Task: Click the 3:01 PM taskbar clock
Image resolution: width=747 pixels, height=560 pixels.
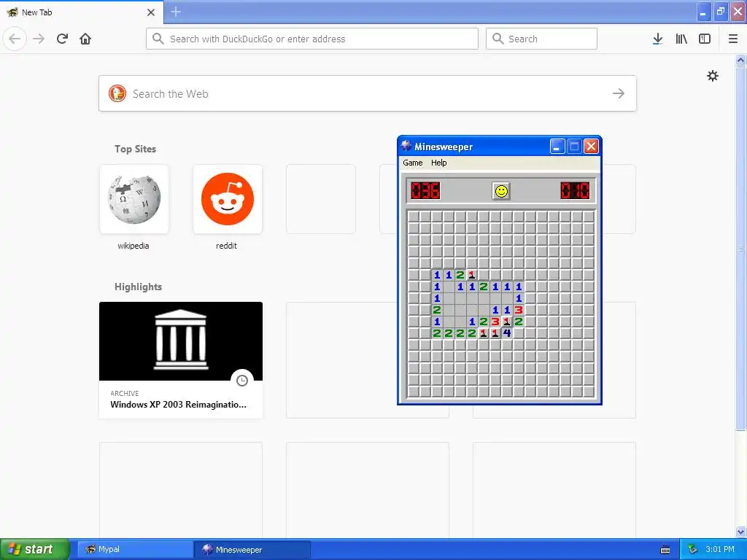Action: [x=719, y=549]
